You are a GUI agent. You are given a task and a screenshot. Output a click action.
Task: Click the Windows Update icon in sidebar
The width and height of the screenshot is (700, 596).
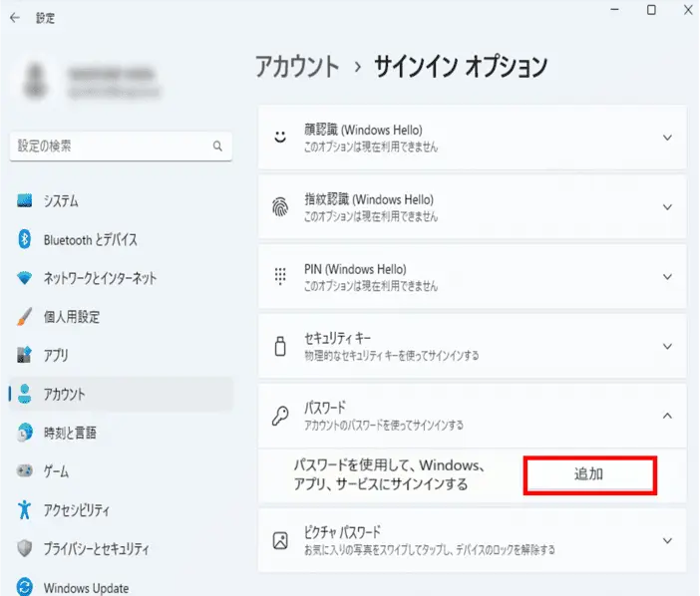click(x=26, y=587)
